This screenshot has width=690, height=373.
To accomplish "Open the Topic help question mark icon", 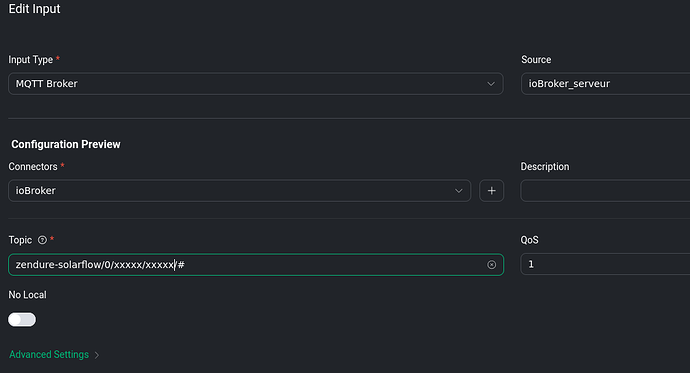I will (x=42, y=240).
